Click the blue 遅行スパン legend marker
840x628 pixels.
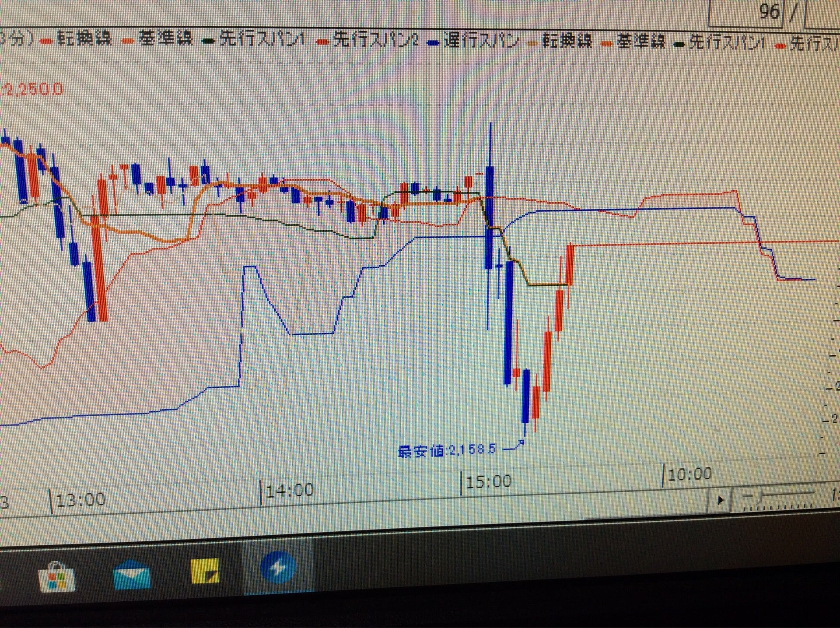pos(433,42)
